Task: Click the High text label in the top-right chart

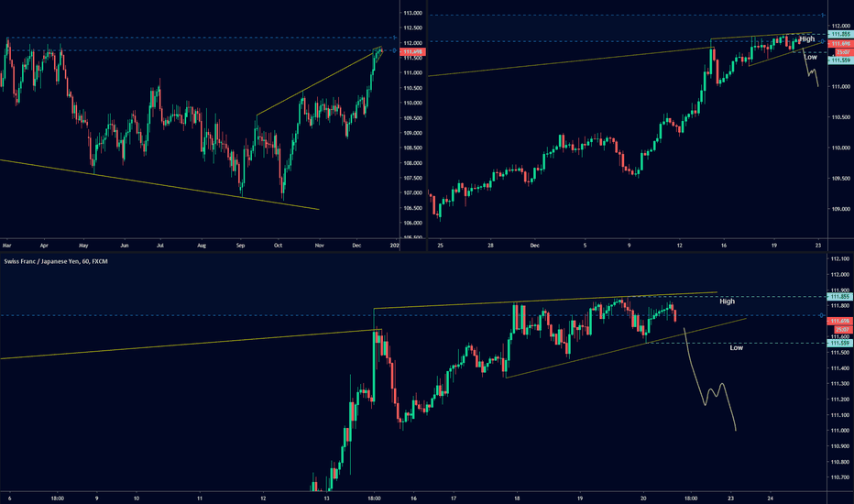Action: pos(807,38)
